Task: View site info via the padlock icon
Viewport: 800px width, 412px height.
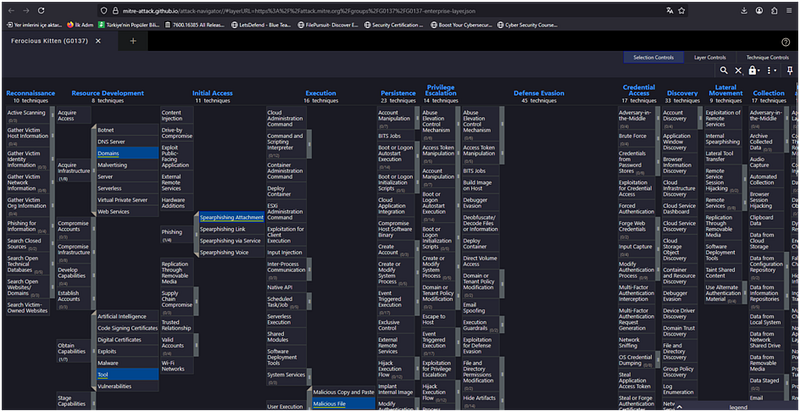Action: (x=116, y=10)
